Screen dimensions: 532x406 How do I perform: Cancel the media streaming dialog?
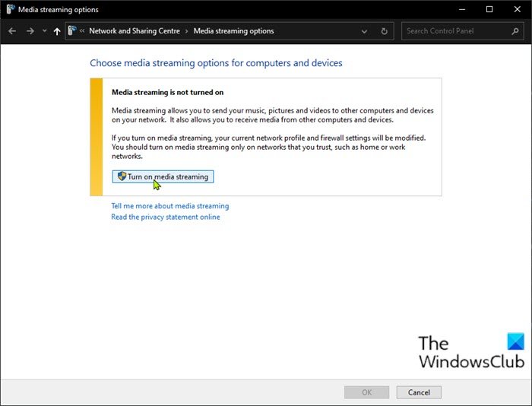point(419,392)
